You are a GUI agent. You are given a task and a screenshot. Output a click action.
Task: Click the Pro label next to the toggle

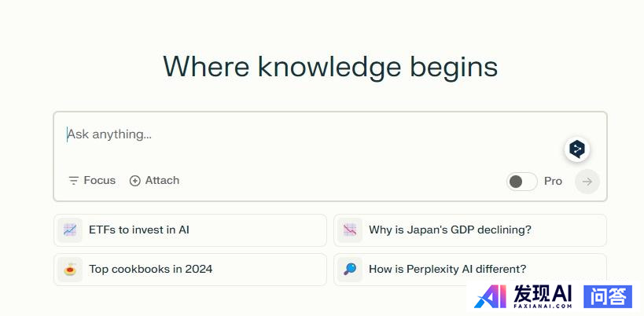pyautogui.click(x=553, y=182)
